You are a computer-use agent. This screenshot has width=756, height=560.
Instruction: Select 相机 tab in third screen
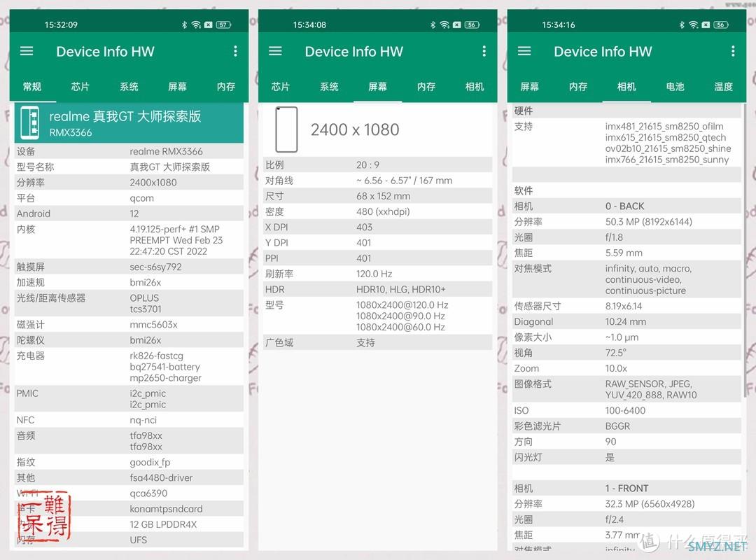pyautogui.click(x=626, y=86)
